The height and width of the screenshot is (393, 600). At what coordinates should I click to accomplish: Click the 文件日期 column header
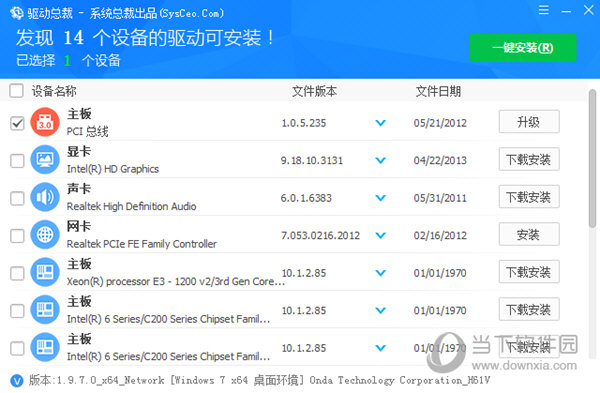point(438,91)
